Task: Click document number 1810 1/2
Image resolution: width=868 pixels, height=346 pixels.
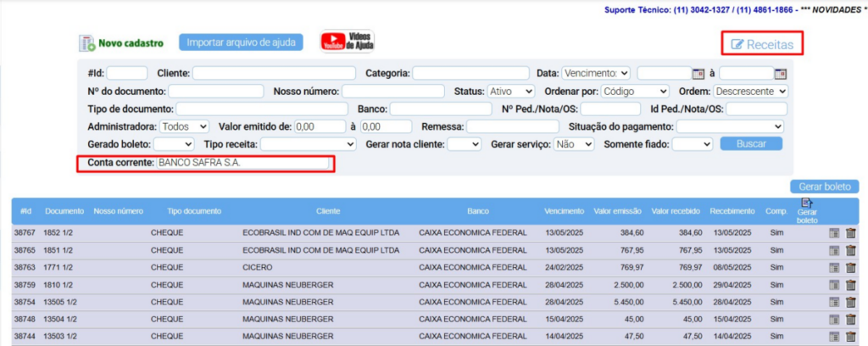Action: [x=58, y=285]
